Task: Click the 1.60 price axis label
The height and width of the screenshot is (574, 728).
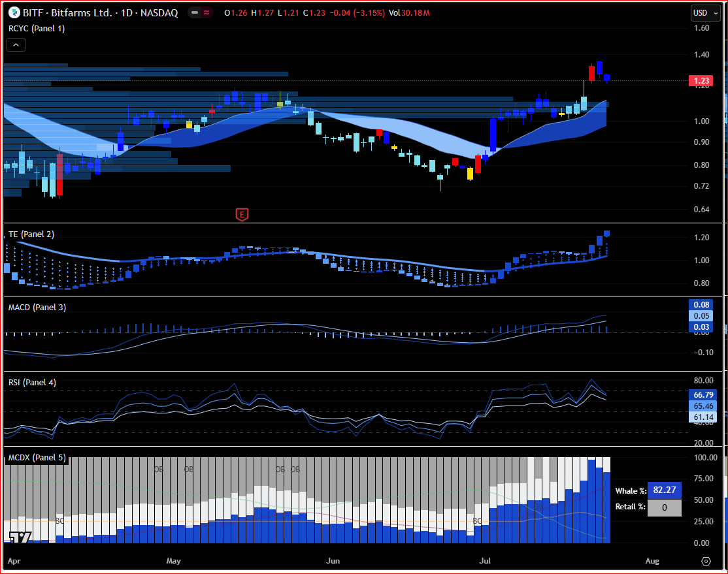Action: 702,28
